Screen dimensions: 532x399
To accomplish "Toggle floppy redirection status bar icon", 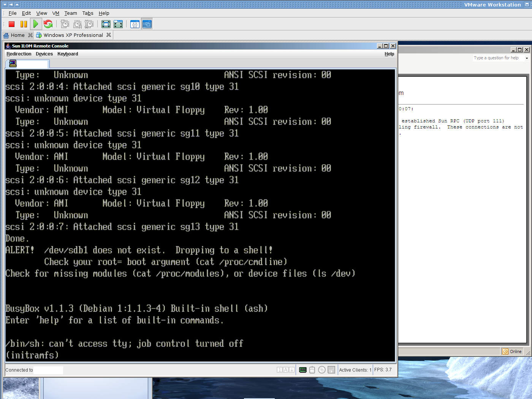I will click(331, 370).
